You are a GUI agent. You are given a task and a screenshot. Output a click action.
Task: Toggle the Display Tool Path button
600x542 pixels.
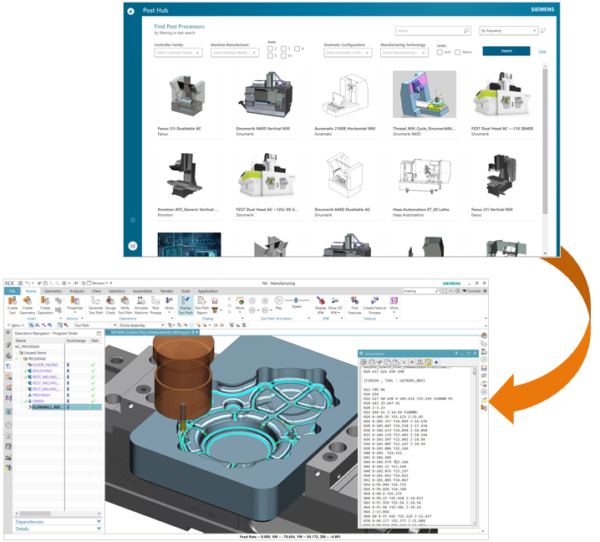(185, 305)
